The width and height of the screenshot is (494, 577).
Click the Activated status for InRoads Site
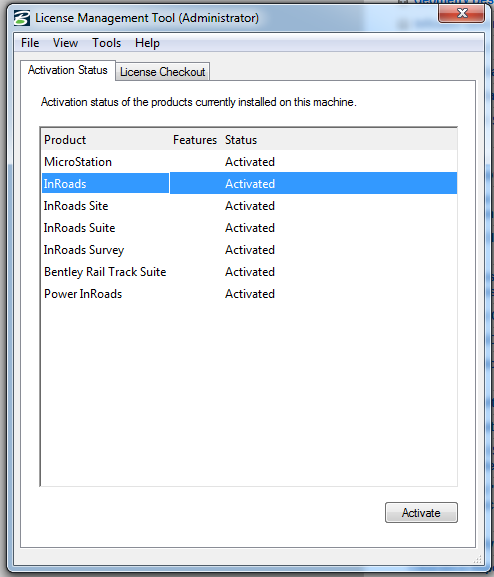pos(250,206)
